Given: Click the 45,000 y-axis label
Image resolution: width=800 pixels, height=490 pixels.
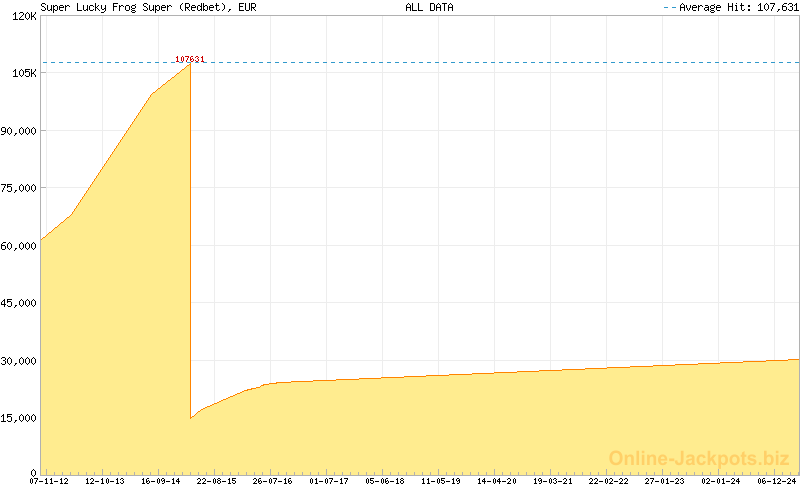Looking at the screenshot, I should click(x=19, y=303).
